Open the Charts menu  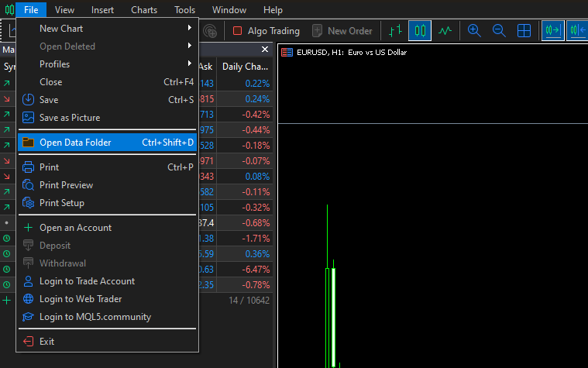(x=144, y=10)
